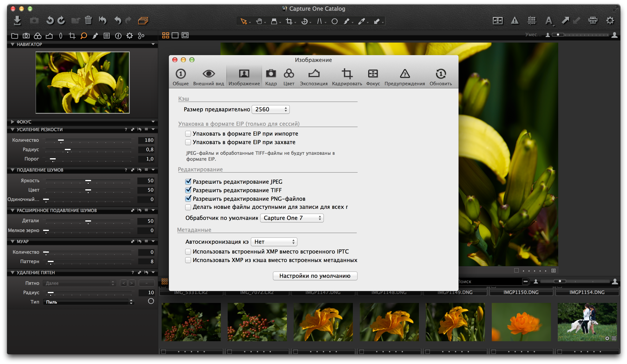Open Размер предварительно 2560 dropdown
This screenshot has width=627, height=364.
pos(270,109)
